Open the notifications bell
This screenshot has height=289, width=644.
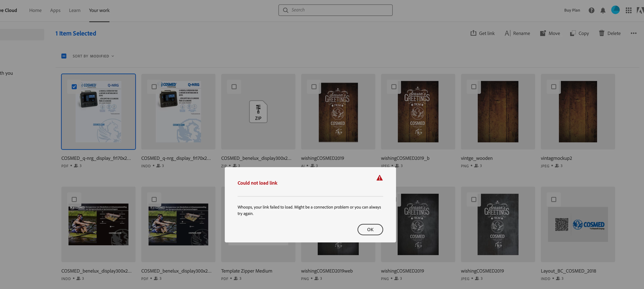[x=603, y=10]
